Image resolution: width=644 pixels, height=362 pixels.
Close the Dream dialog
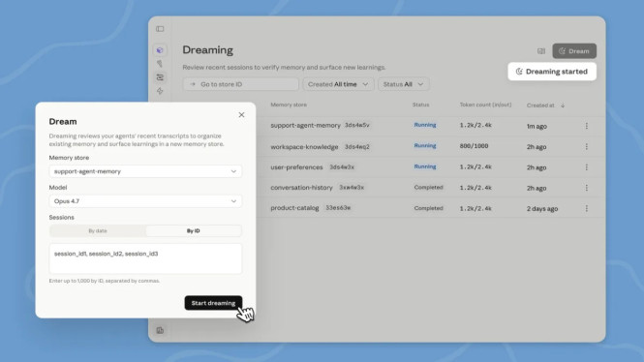click(241, 115)
